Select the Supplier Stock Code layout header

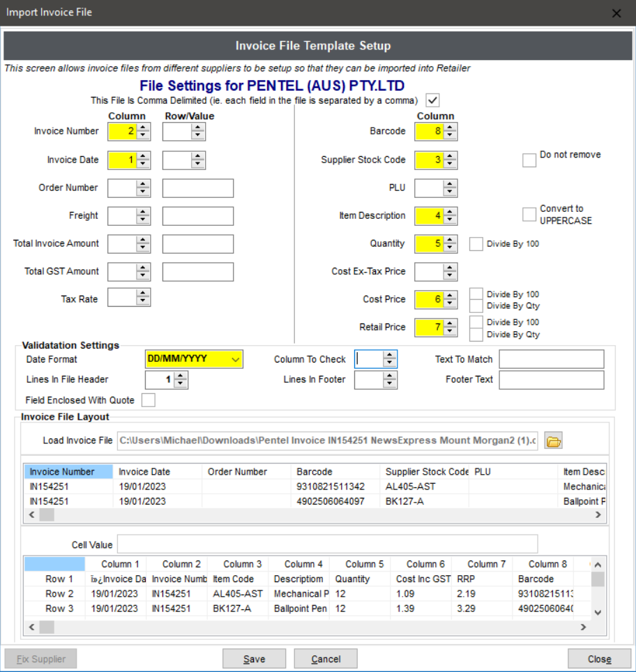[425, 471]
